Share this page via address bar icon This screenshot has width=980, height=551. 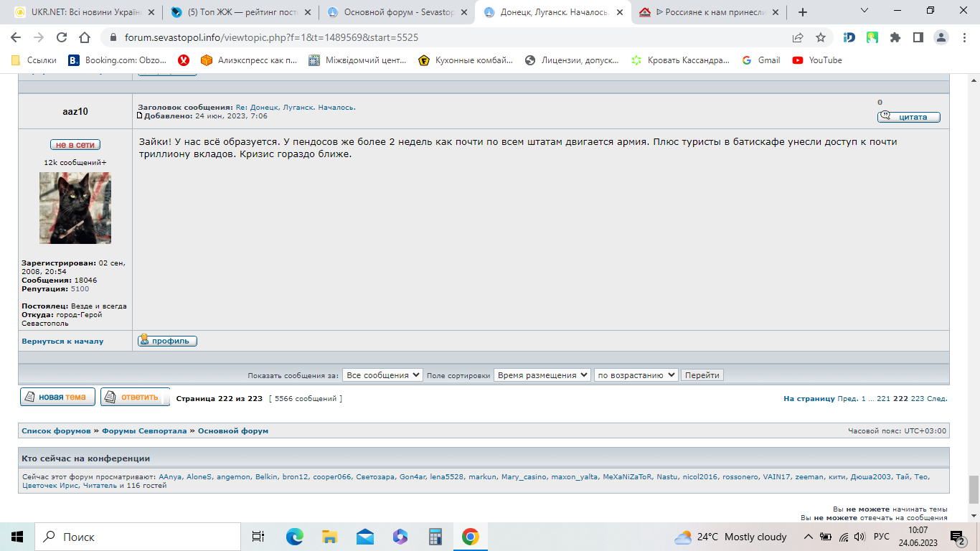pos(798,37)
